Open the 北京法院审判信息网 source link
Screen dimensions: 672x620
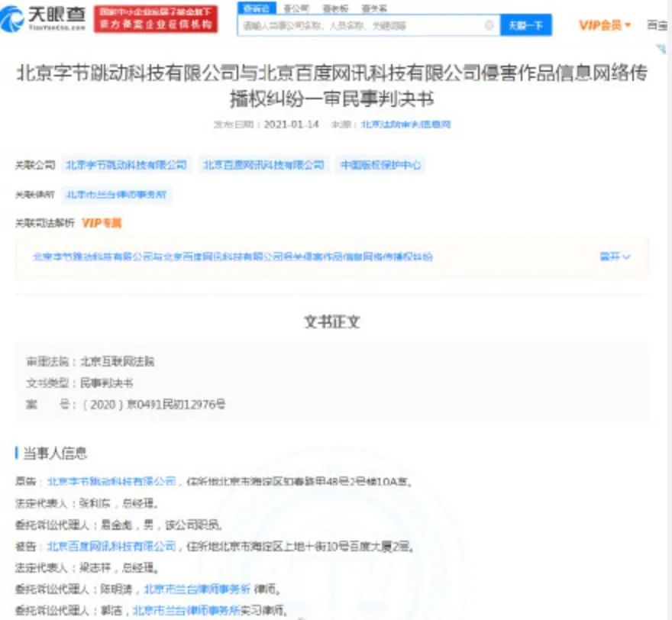405,124
